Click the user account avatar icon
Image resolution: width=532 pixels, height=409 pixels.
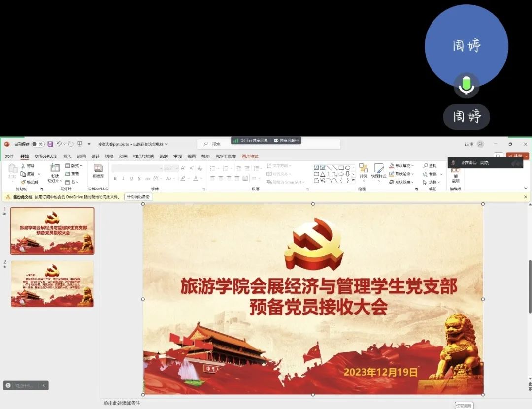(x=480, y=144)
